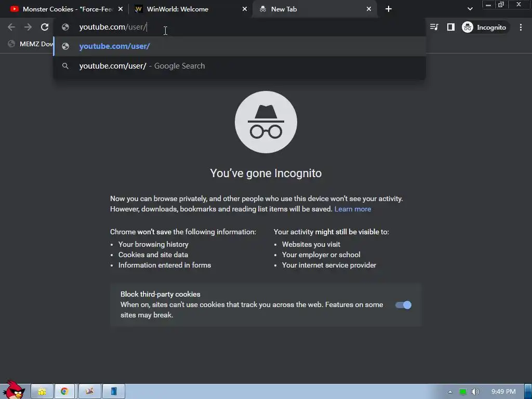
Task: Click the globe icon on URL suggestion
Action: point(65,46)
